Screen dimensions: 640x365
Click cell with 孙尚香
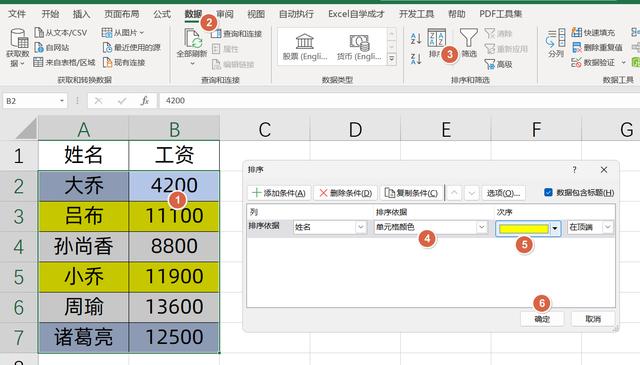click(84, 247)
